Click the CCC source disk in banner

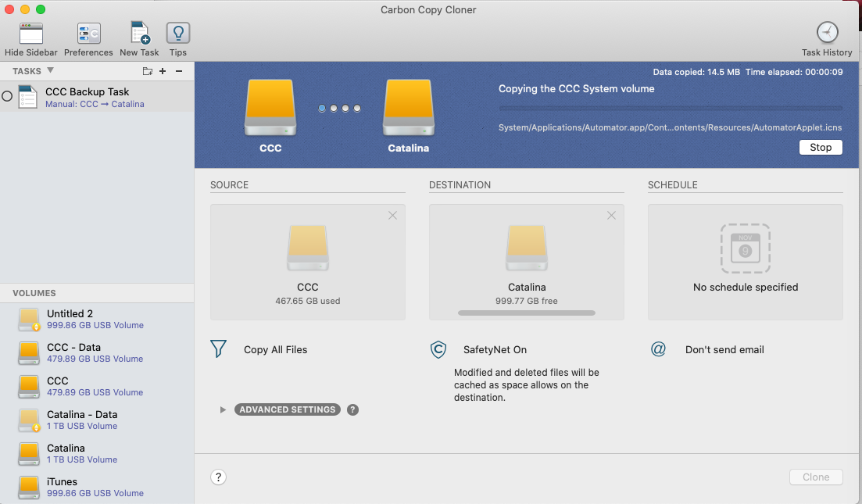[x=270, y=108]
